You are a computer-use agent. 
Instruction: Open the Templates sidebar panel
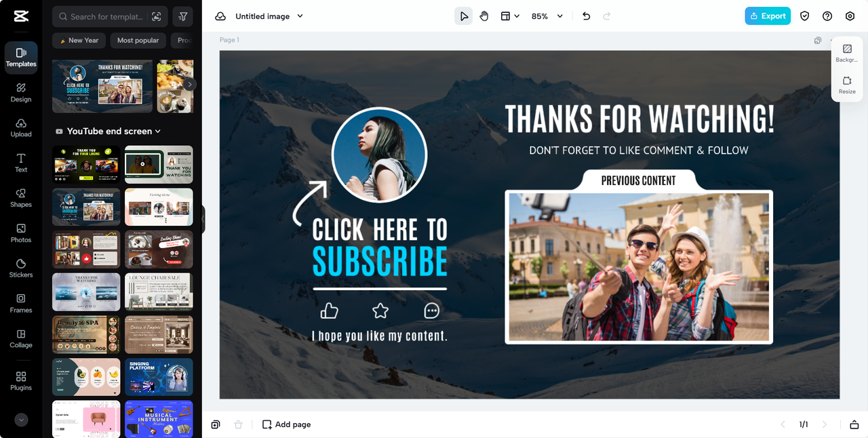tap(21, 57)
